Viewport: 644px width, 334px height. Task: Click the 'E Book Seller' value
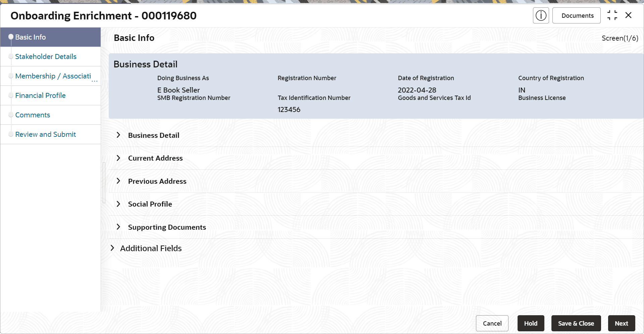tap(178, 90)
